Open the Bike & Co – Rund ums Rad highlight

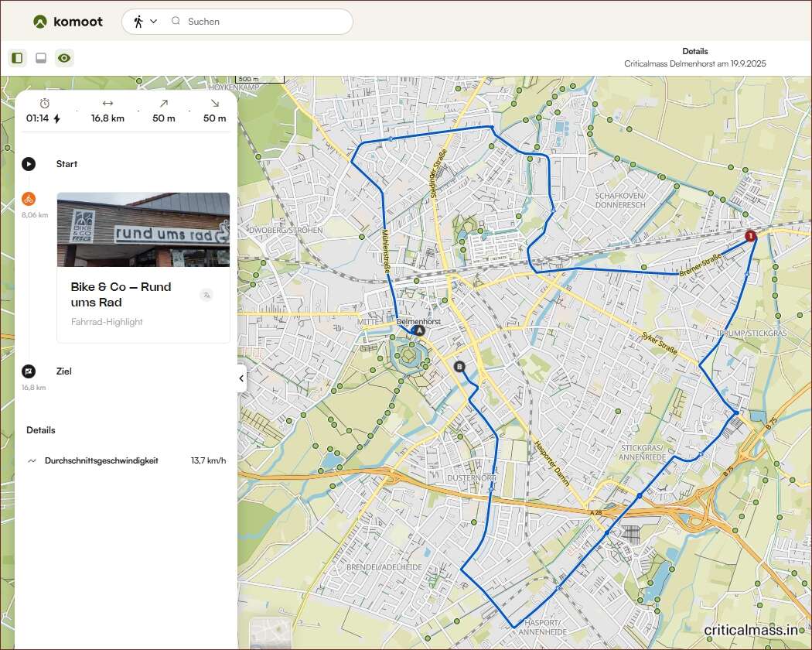pyautogui.click(x=121, y=294)
